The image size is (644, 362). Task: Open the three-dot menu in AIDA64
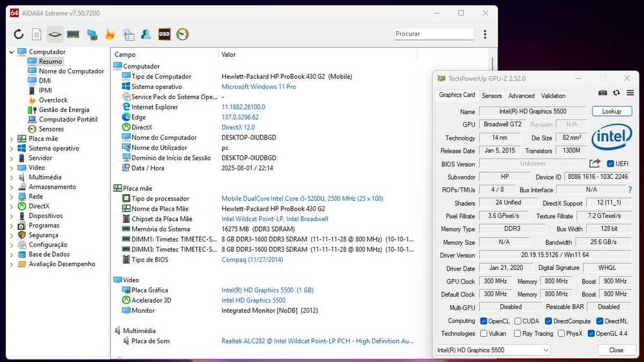485,34
